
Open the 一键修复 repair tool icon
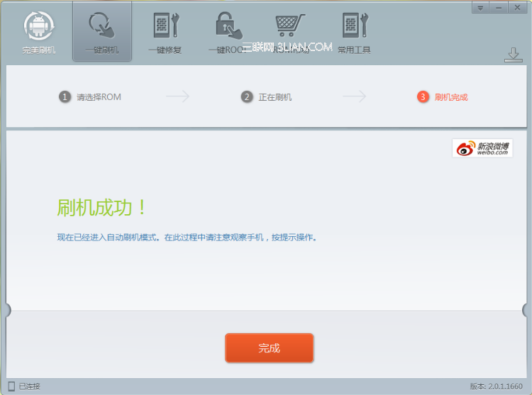tap(166, 25)
